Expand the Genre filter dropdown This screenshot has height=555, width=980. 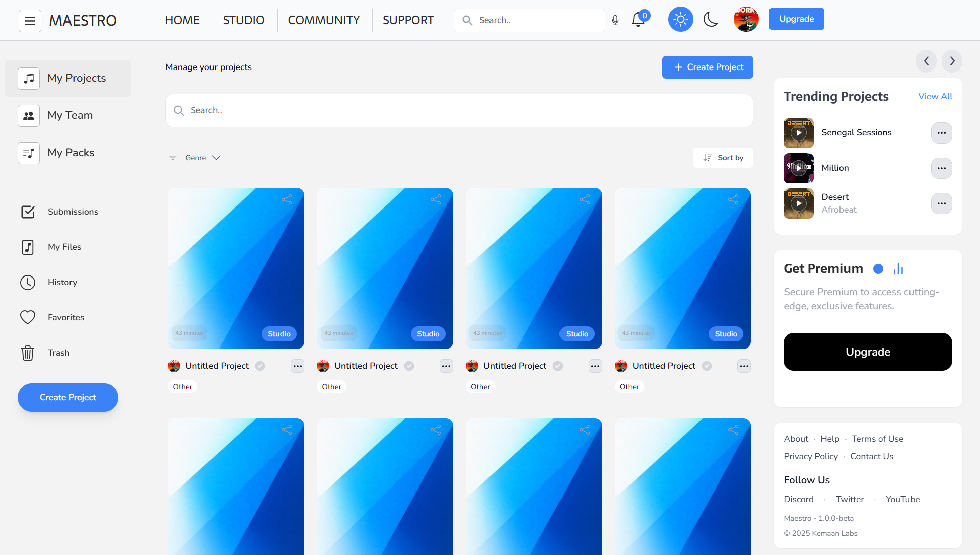(x=195, y=157)
